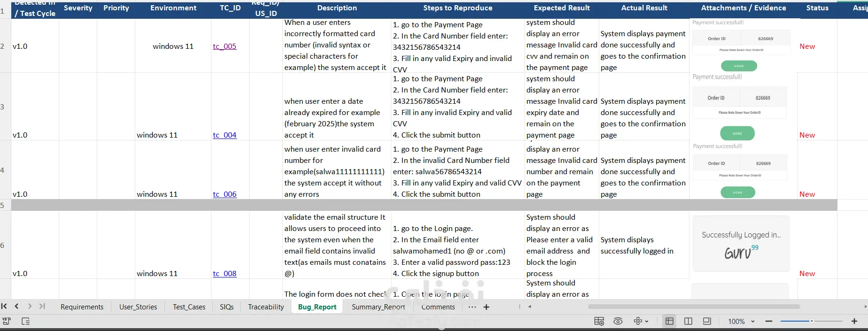Open the reading layout dropdown in the status bar

coord(641,321)
